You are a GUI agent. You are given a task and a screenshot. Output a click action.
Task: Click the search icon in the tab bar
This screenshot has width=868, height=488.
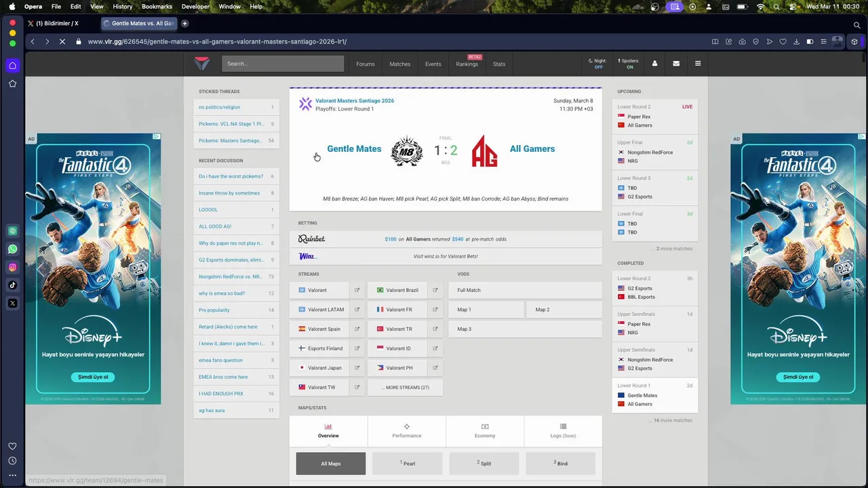coord(857,25)
